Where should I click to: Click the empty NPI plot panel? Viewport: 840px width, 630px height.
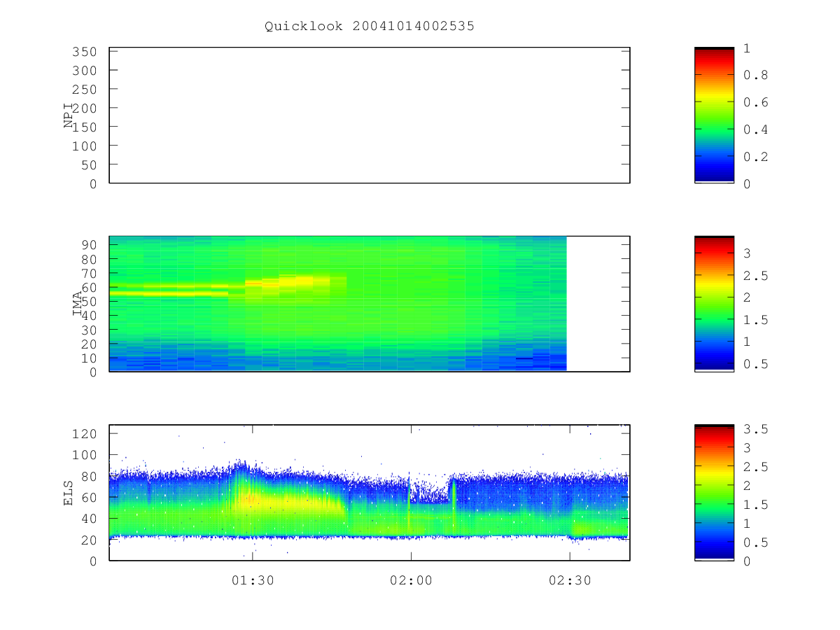pos(370,115)
